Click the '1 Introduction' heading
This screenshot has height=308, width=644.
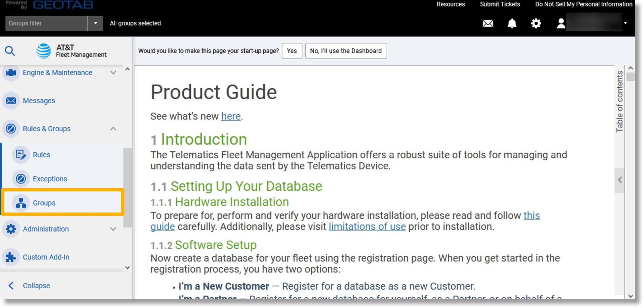(x=198, y=140)
